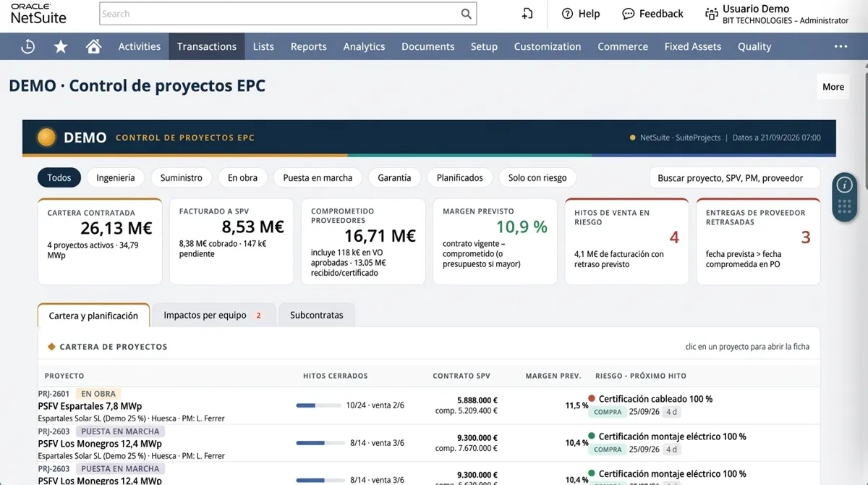Screen dimensions: 868x485
Task: Click the Buscar proyecto, SPV, PM, proveedor field
Action: tap(735, 177)
